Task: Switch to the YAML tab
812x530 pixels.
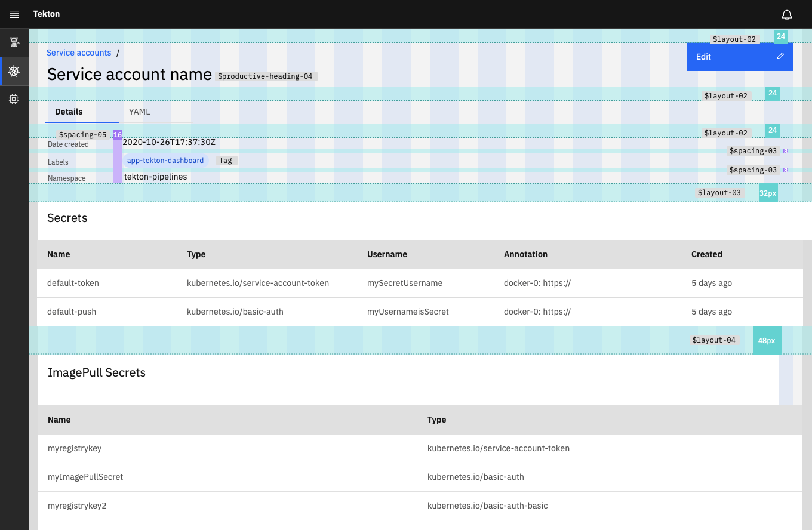Action: (139, 112)
